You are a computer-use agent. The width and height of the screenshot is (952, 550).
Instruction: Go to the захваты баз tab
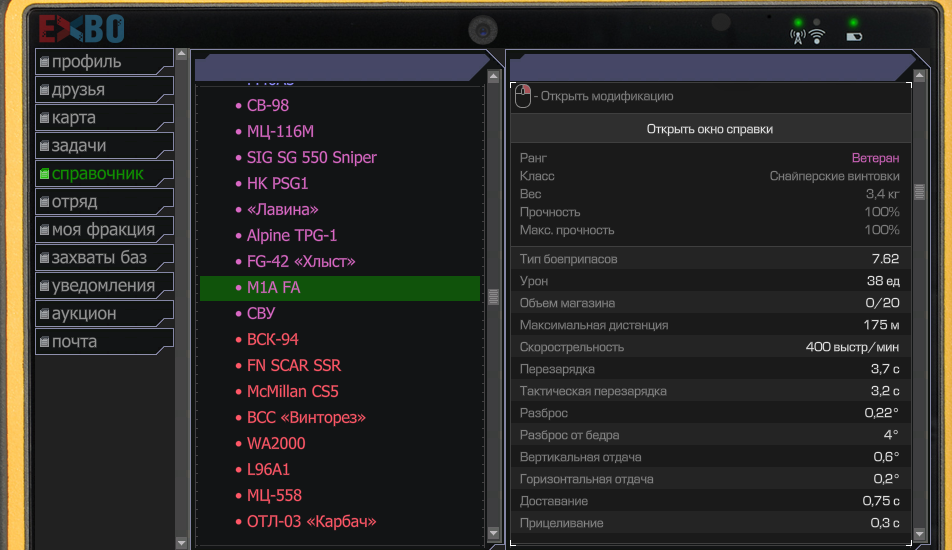point(104,257)
